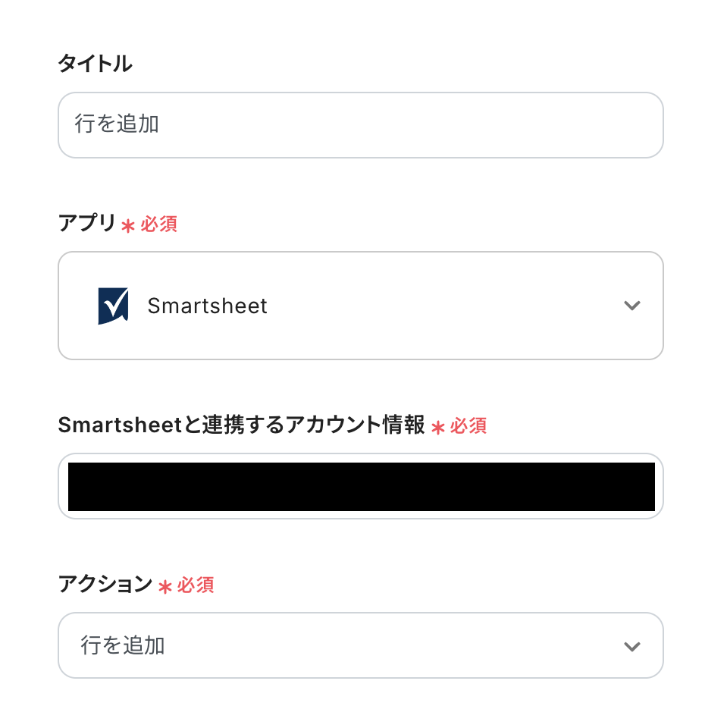Viewport: 705px width, 728px height.
Task: Select the redacted Smartsheet account field
Action: (361, 486)
